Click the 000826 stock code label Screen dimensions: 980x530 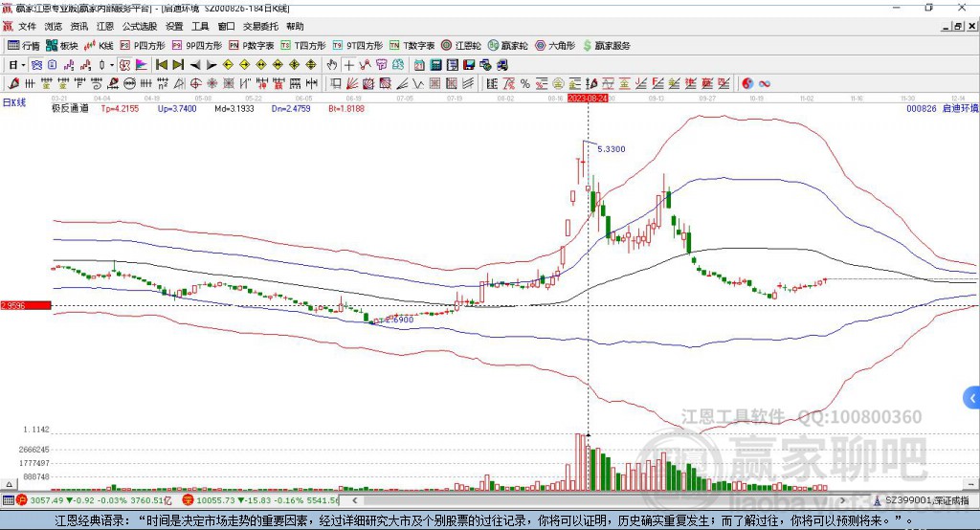tap(922, 108)
